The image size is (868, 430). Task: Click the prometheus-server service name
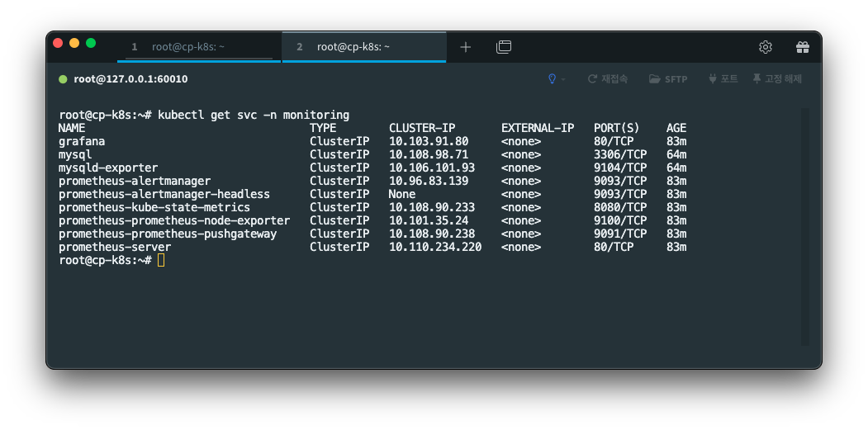(x=115, y=248)
